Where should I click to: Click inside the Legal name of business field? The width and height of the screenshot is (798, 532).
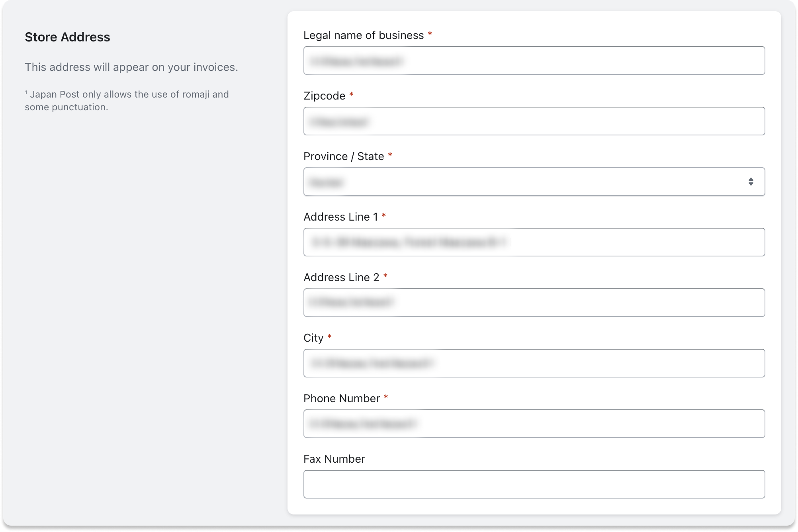534,61
